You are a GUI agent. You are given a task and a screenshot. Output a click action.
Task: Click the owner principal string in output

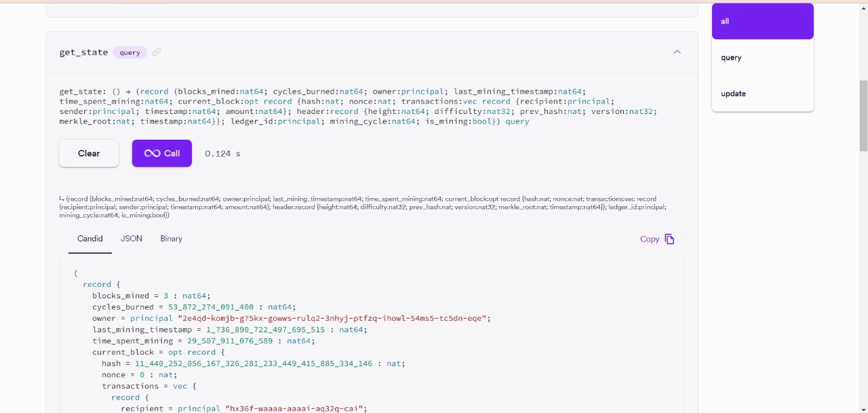point(333,318)
